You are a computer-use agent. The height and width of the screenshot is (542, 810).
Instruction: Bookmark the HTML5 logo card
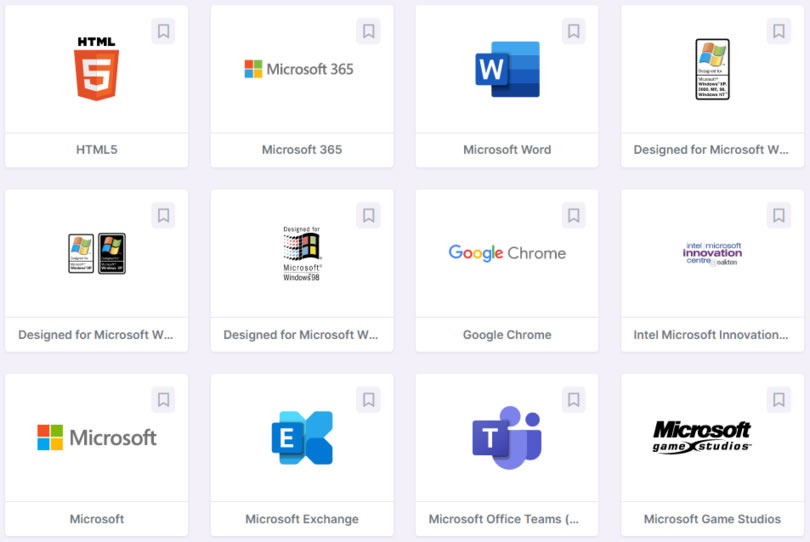pos(163,31)
